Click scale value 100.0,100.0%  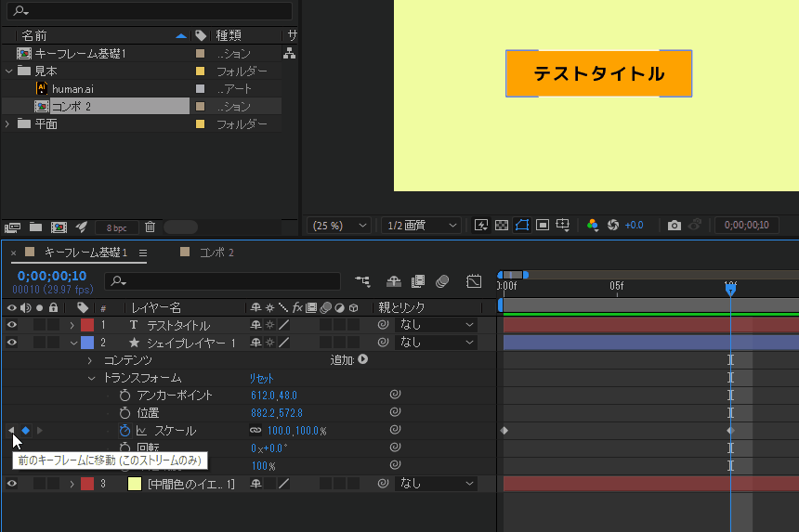[296, 431]
